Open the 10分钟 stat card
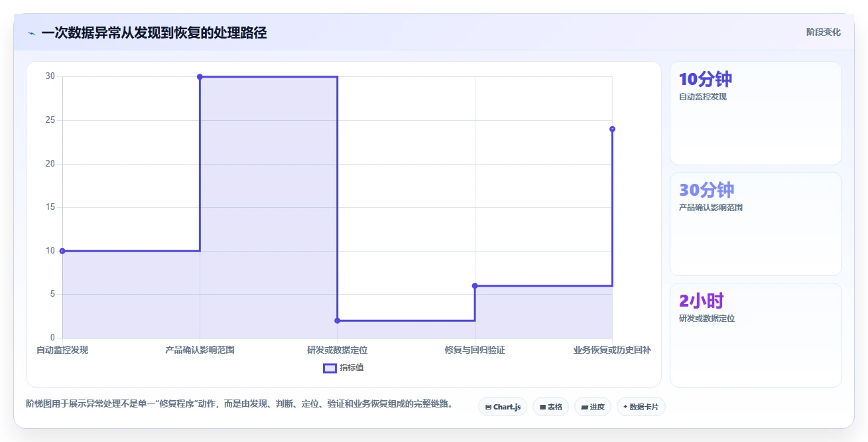Viewport: 868px width, 442px height. [x=755, y=113]
